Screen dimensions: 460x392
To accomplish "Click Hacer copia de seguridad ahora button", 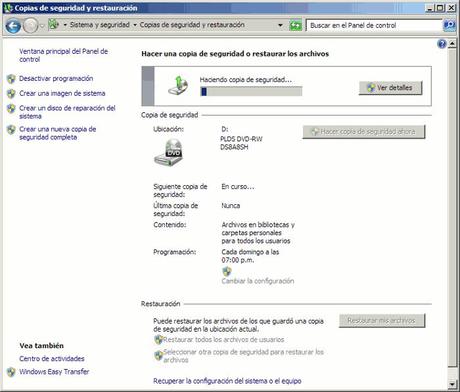I will click(364, 132).
